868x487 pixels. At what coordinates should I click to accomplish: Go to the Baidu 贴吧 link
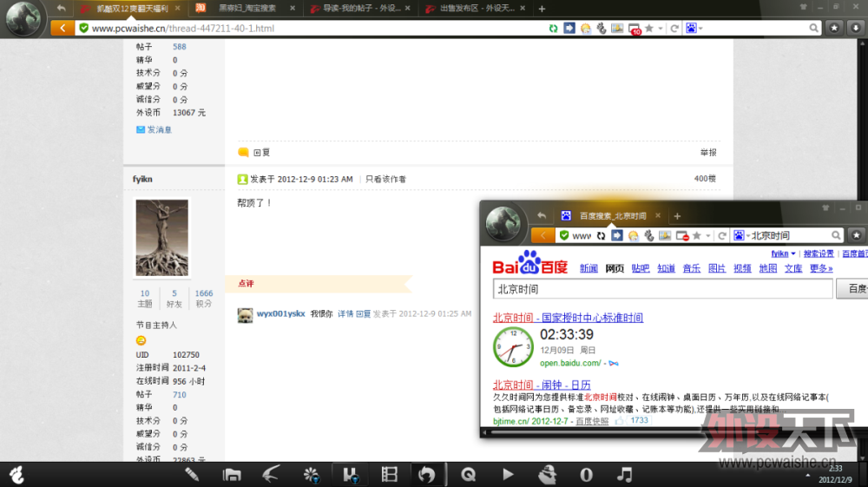coord(640,268)
